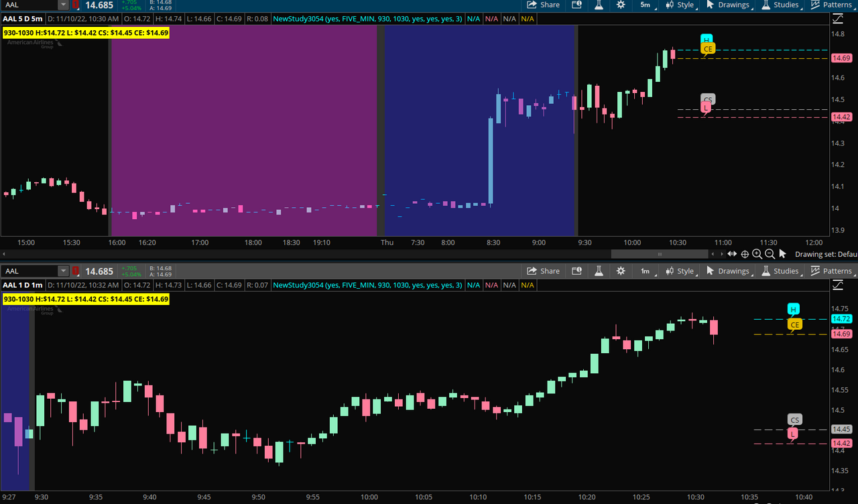Click cyan H price bubble in upper chart

pos(707,40)
